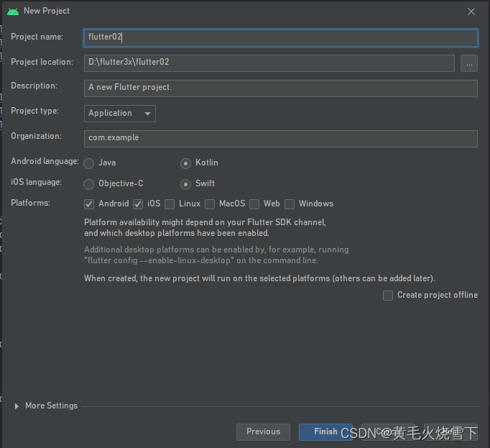Close the New Project dialog
The width and height of the screenshot is (490, 448).
tap(471, 12)
